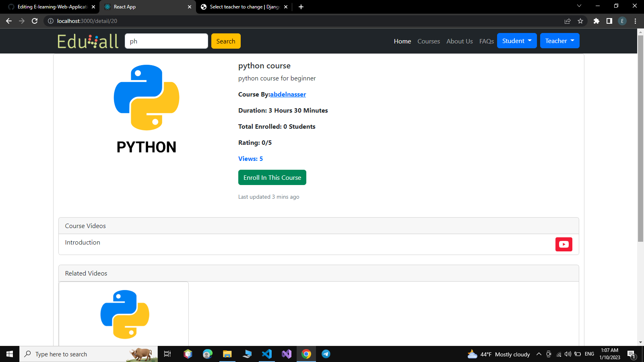Click the Search button
The image size is (644, 362).
click(226, 41)
